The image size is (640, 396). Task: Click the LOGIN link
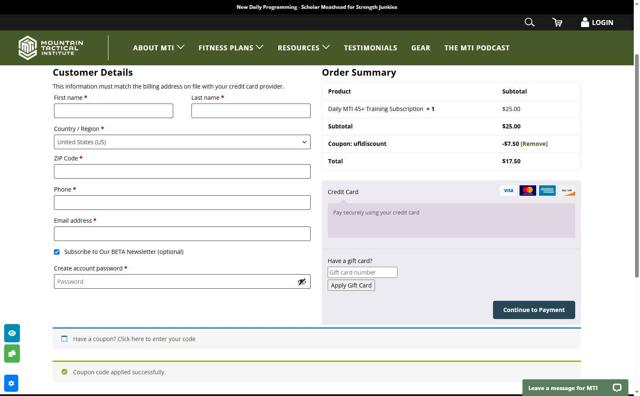pyautogui.click(x=602, y=22)
